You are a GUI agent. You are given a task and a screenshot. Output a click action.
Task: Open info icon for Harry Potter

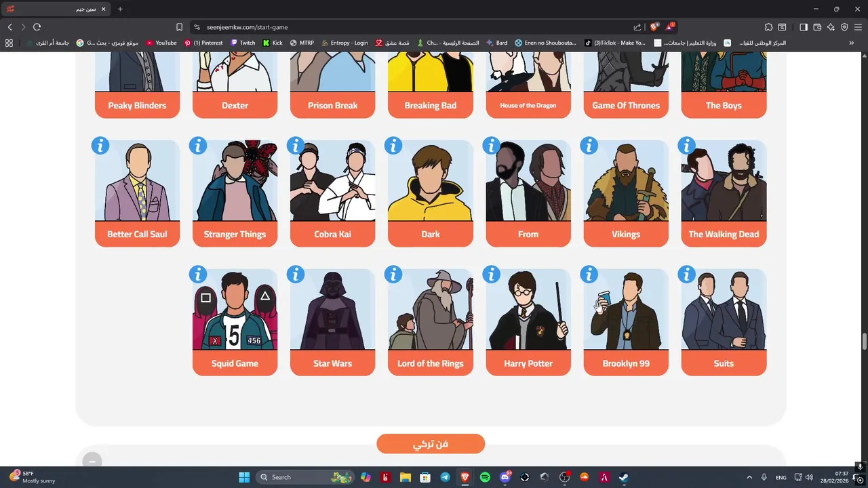[491, 274]
